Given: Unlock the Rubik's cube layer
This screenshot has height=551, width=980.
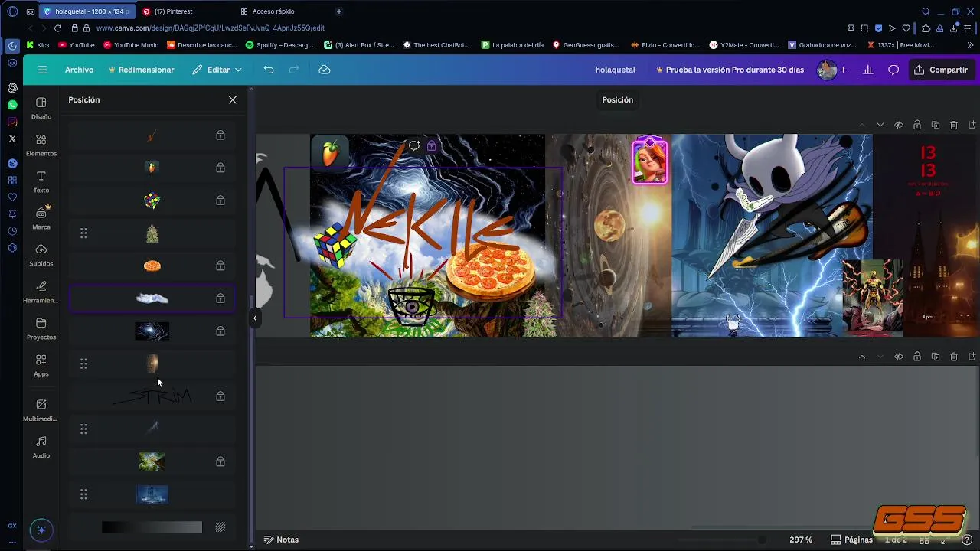Looking at the screenshot, I should pyautogui.click(x=220, y=201).
